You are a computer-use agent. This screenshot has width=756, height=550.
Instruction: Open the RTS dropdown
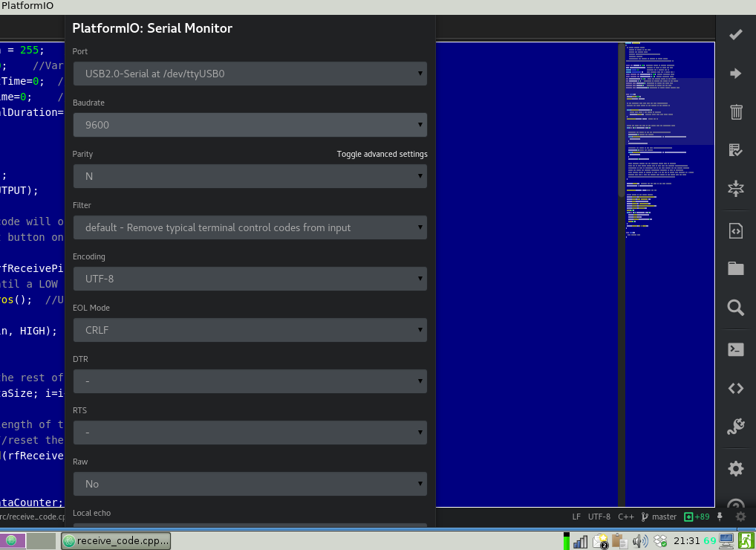[x=250, y=433]
